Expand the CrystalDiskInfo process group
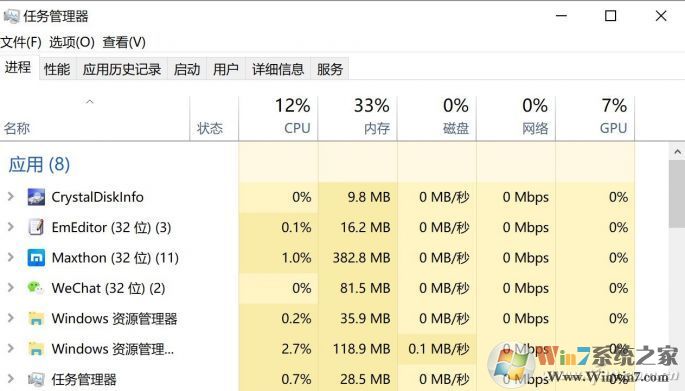This screenshot has width=685, height=391. 11,197
